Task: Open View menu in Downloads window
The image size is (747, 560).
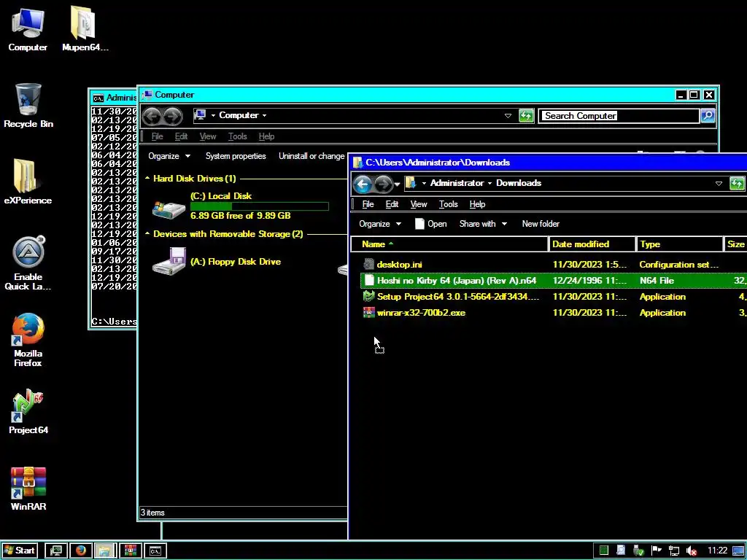Action: [419, 204]
